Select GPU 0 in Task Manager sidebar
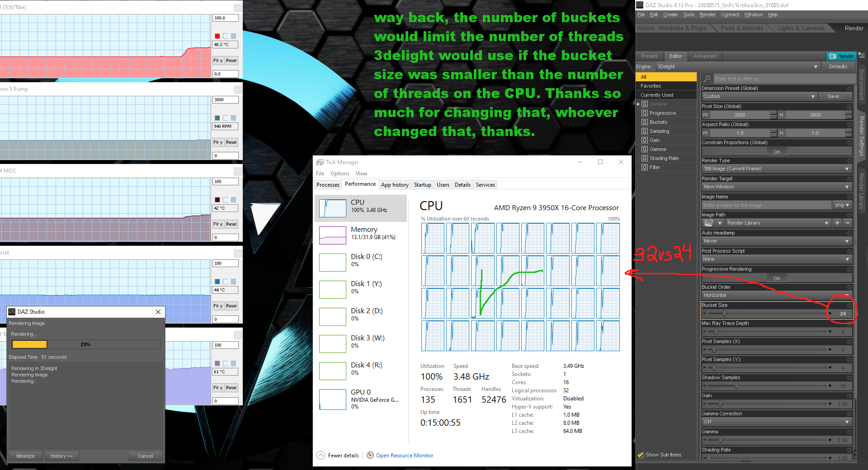This screenshot has width=868, height=470. pos(361,399)
